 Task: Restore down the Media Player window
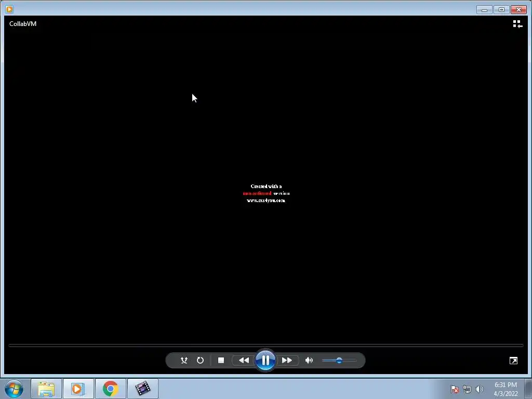[x=501, y=9]
